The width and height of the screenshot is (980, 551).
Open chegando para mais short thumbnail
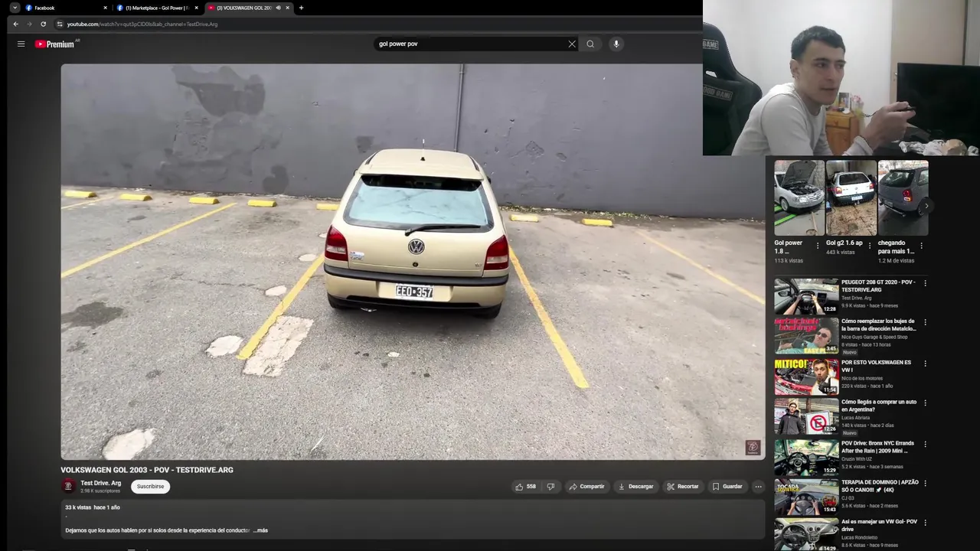click(903, 197)
